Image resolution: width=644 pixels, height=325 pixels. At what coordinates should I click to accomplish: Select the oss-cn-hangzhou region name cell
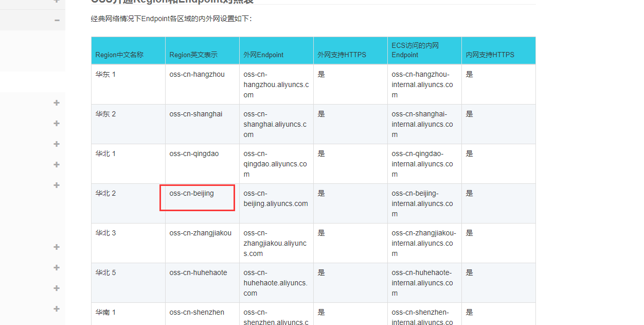(197, 74)
